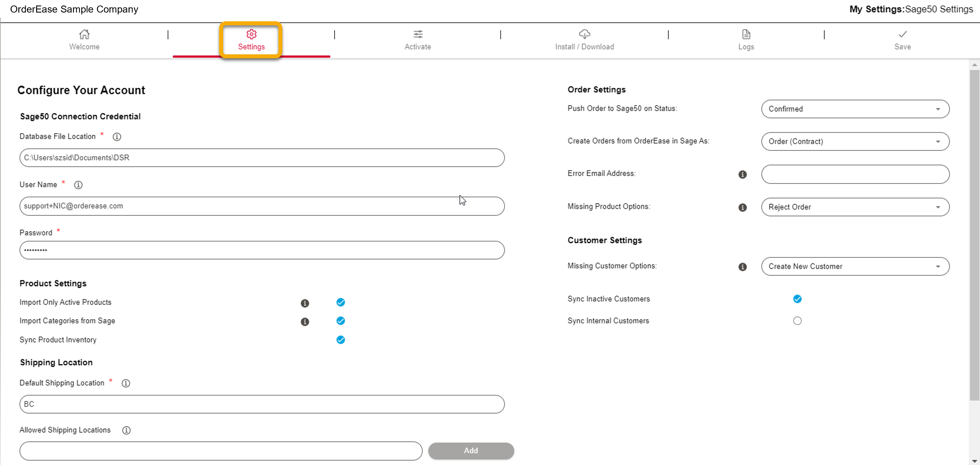Disable Import Only Active Products
The image size is (980, 465).
point(340,302)
